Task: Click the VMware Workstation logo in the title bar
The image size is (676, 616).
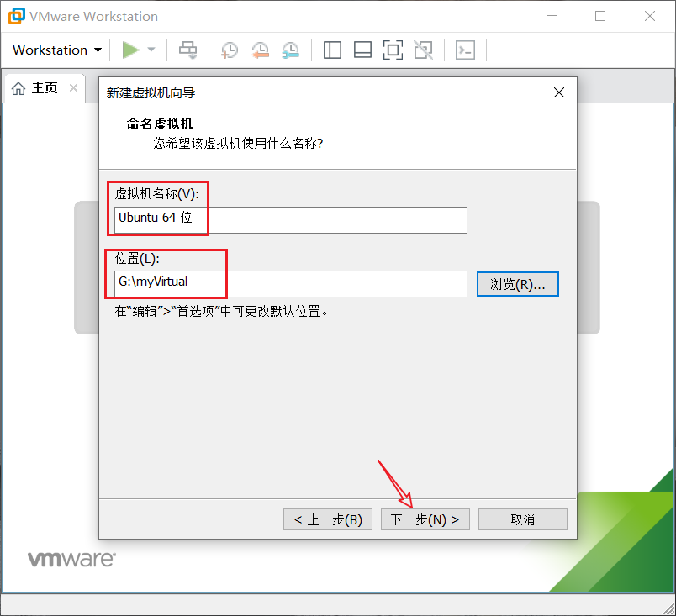Action: pos(17,16)
